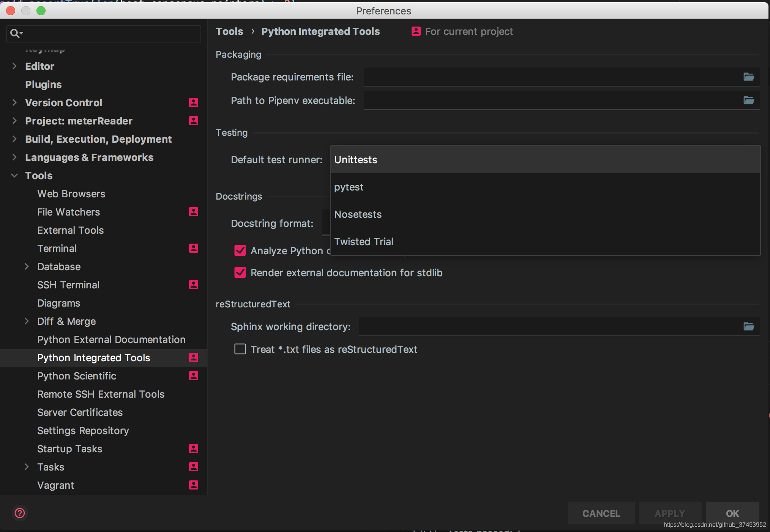Click the Cancel button
Image resolution: width=770 pixels, height=532 pixels.
tap(601, 513)
